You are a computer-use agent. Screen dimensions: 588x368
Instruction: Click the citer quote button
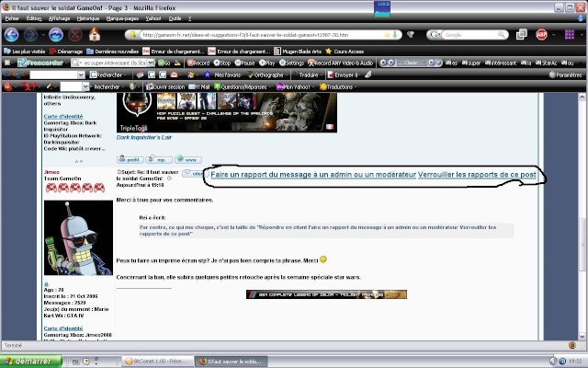tap(194, 174)
